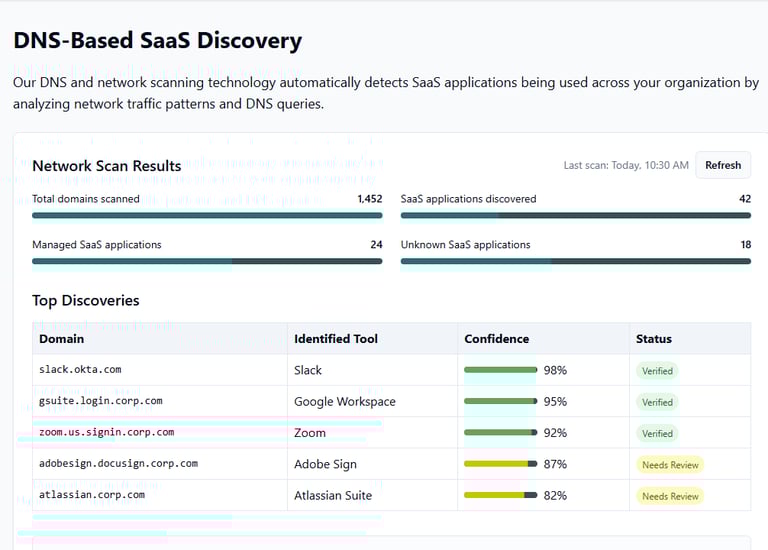This screenshot has height=550, width=768.
Task: Click the Status column header
Action: tap(690, 339)
